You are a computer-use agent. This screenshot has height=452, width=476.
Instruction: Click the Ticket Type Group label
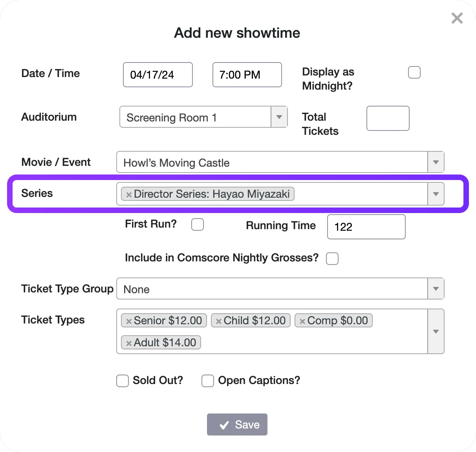point(68,289)
